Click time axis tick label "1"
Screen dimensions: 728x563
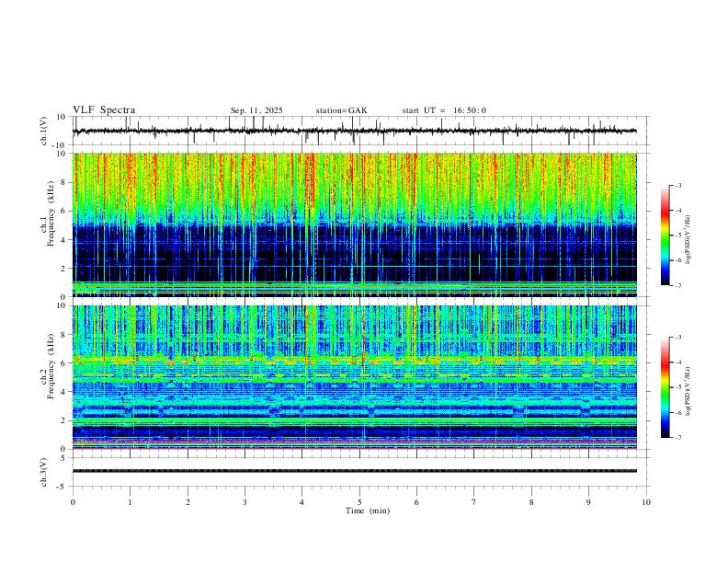tap(130, 502)
